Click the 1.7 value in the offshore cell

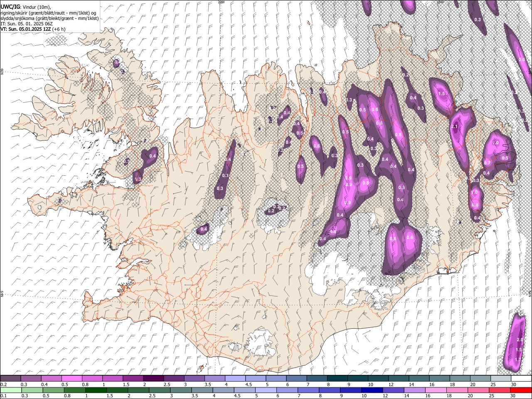518,360
